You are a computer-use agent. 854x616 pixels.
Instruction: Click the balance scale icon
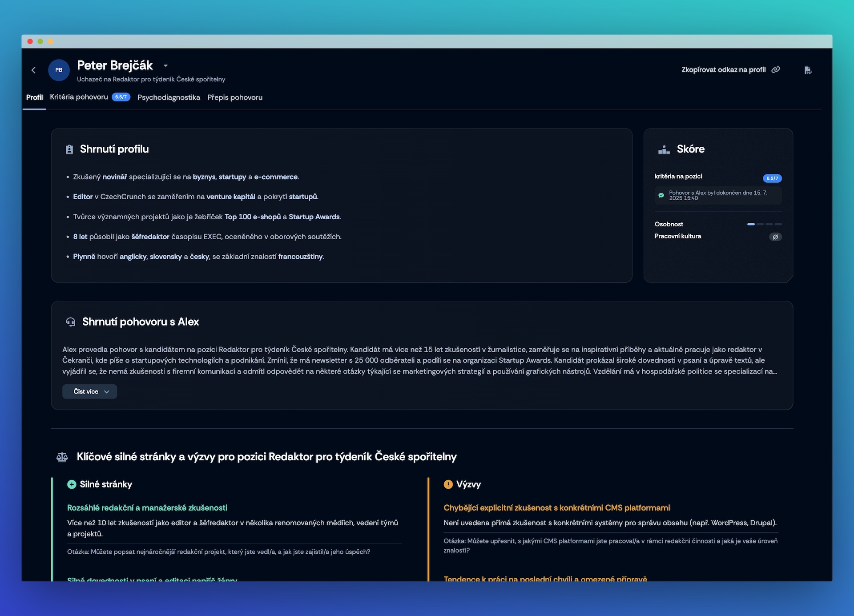pyautogui.click(x=62, y=457)
